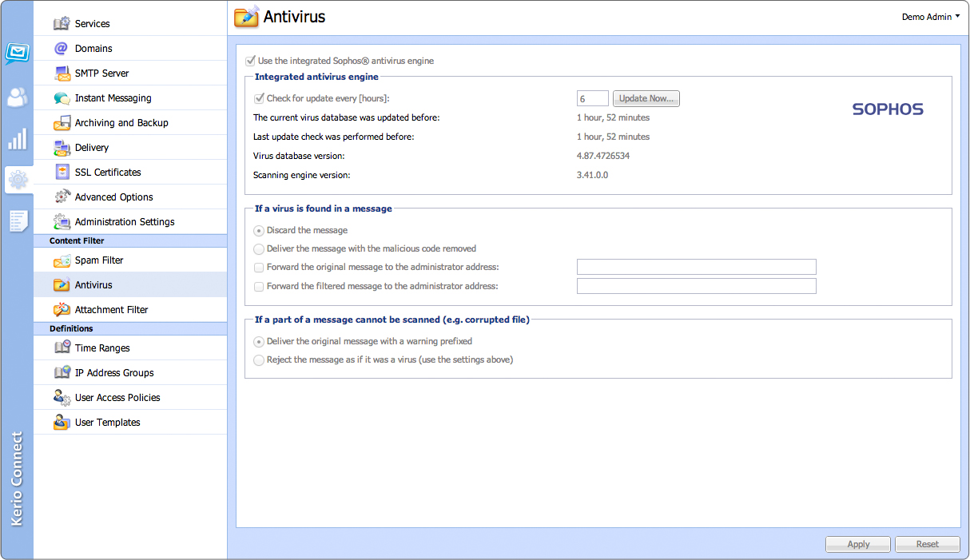
Task: Click the Definitions section header
Action: pyautogui.click(x=130, y=328)
